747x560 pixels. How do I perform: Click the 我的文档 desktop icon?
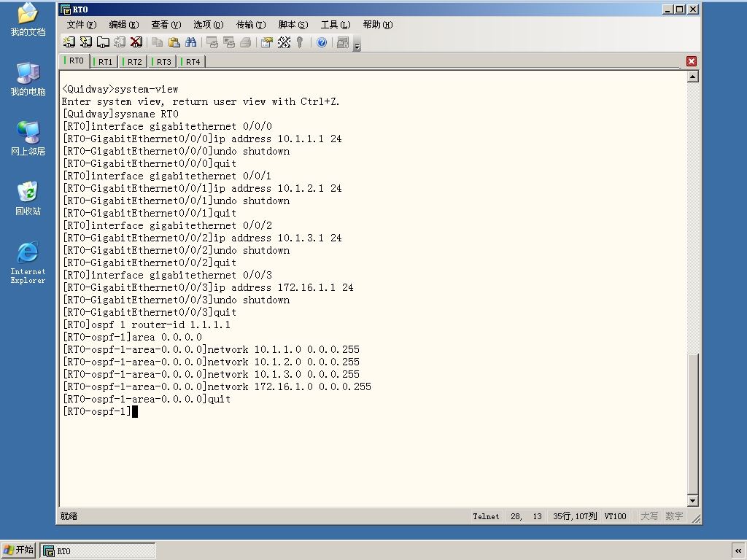coord(28,20)
